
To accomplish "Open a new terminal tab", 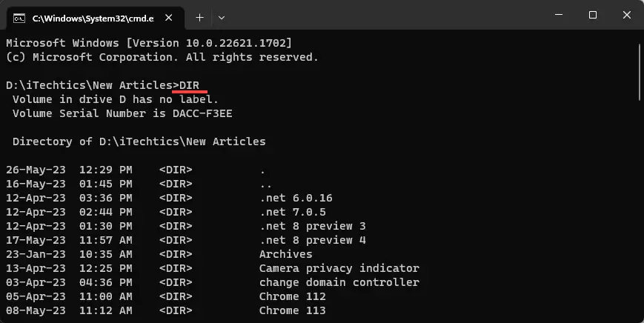I will point(199,18).
